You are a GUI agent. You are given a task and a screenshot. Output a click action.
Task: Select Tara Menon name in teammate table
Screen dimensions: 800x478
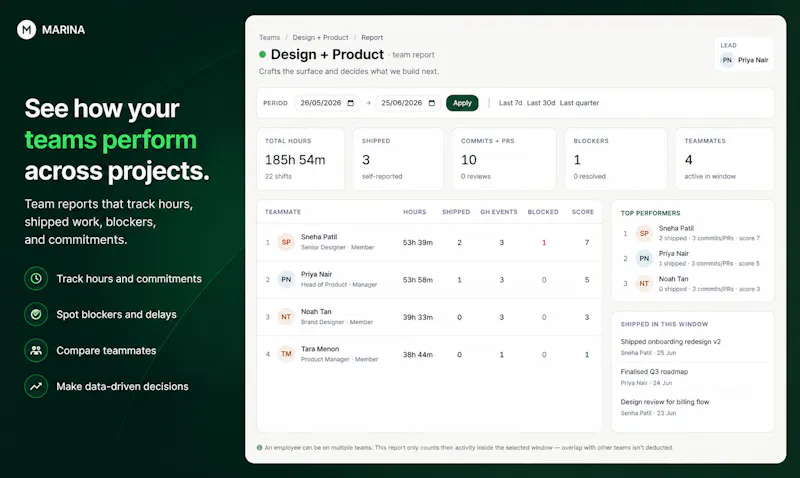(320, 349)
